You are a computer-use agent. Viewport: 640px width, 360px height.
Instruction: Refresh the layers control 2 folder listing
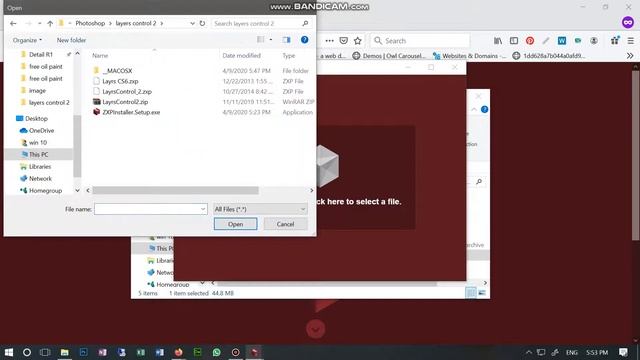tap(202, 23)
